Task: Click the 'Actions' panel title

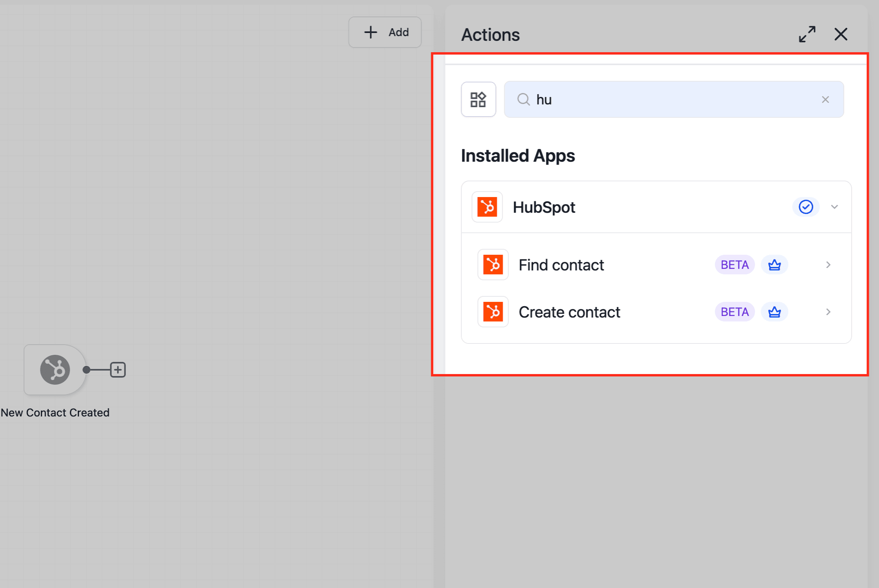Action: pos(491,35)
